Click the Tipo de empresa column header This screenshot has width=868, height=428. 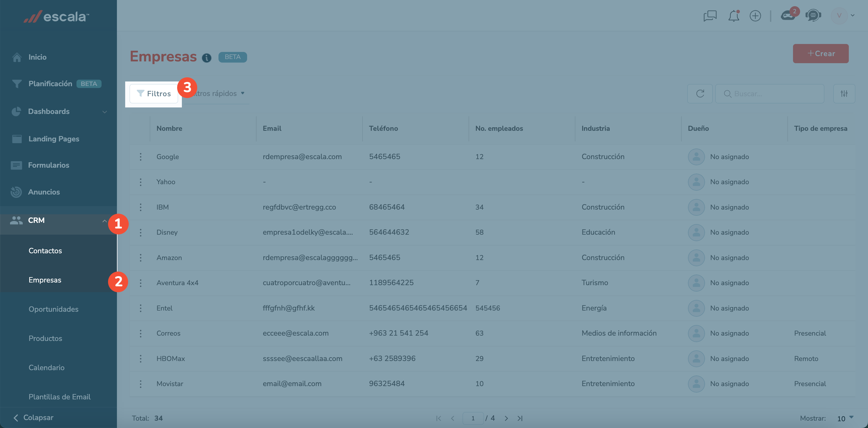click(820, 128)
